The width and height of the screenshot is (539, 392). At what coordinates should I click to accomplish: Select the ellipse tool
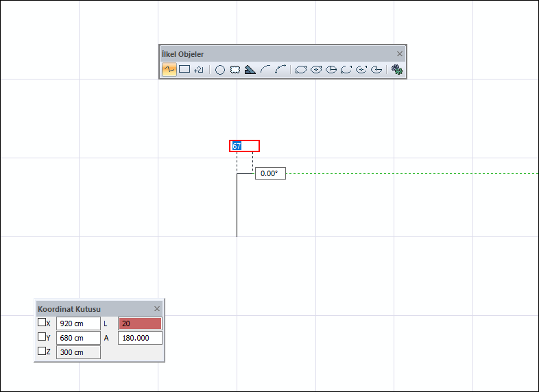(x=301, y=70)
